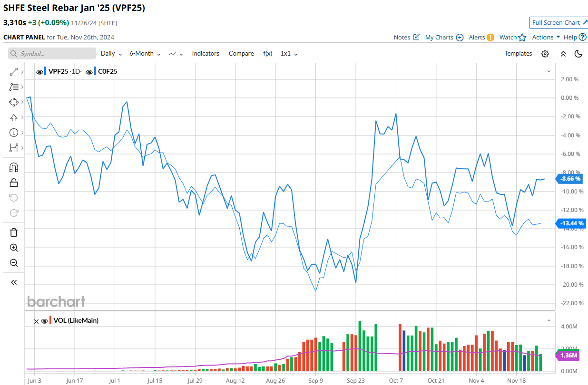
Task: Switch to dark mode moon icon
Action: click(x=578, y=54)
